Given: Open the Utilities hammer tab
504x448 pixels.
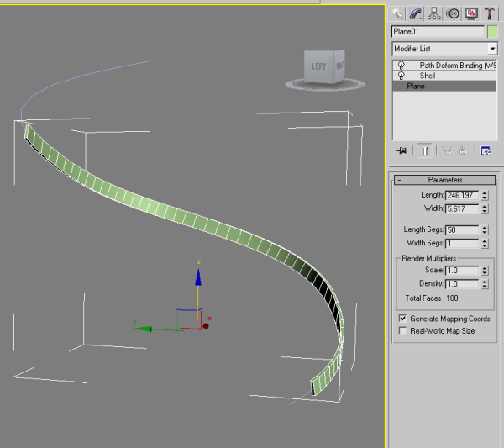Looking at the screenshot, I should click(x=490, y=13).
